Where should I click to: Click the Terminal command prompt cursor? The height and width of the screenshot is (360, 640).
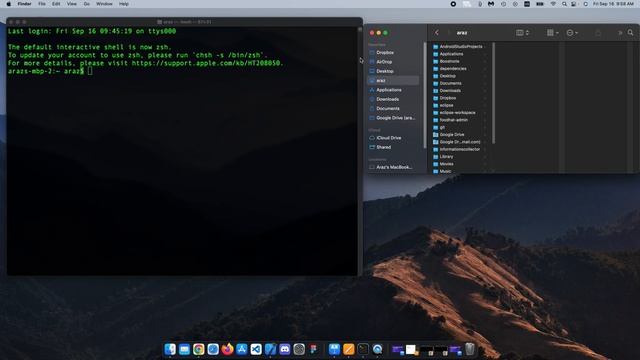tap(90, 71)
